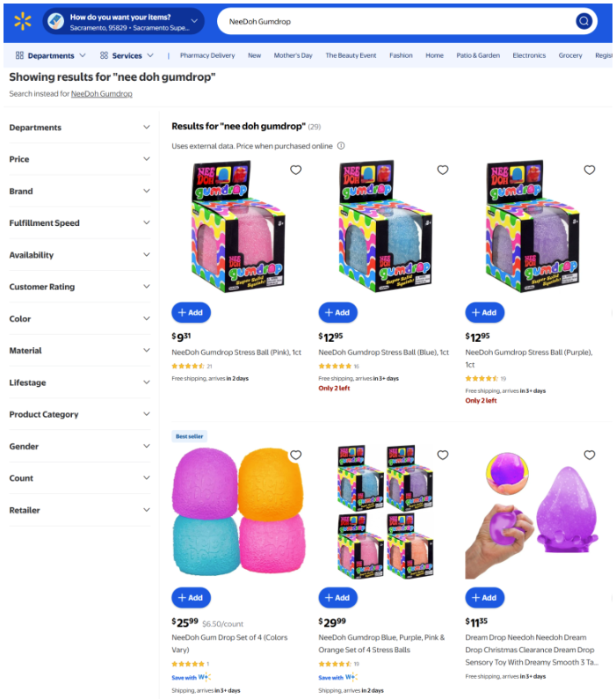This screenshot has width=616, height=699.
Task: Click heart icon on Gum Drop Set of 4
Action: pyautogui.click(x=296, y=455)
